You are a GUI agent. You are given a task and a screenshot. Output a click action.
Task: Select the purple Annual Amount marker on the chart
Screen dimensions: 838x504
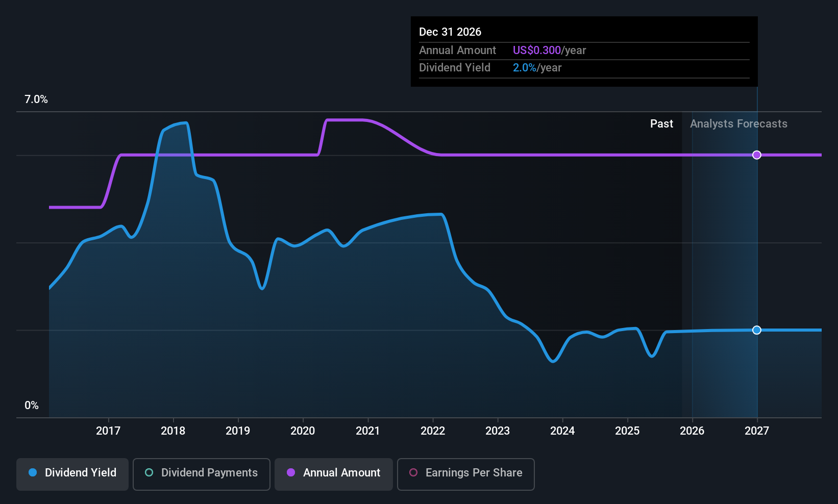[757, 155]
